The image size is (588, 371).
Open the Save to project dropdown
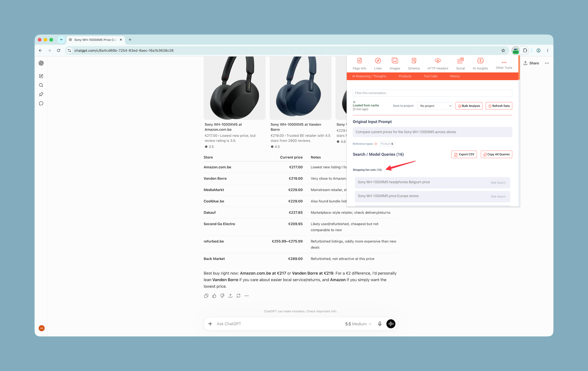pyautogui.click(x=435, y=106)
